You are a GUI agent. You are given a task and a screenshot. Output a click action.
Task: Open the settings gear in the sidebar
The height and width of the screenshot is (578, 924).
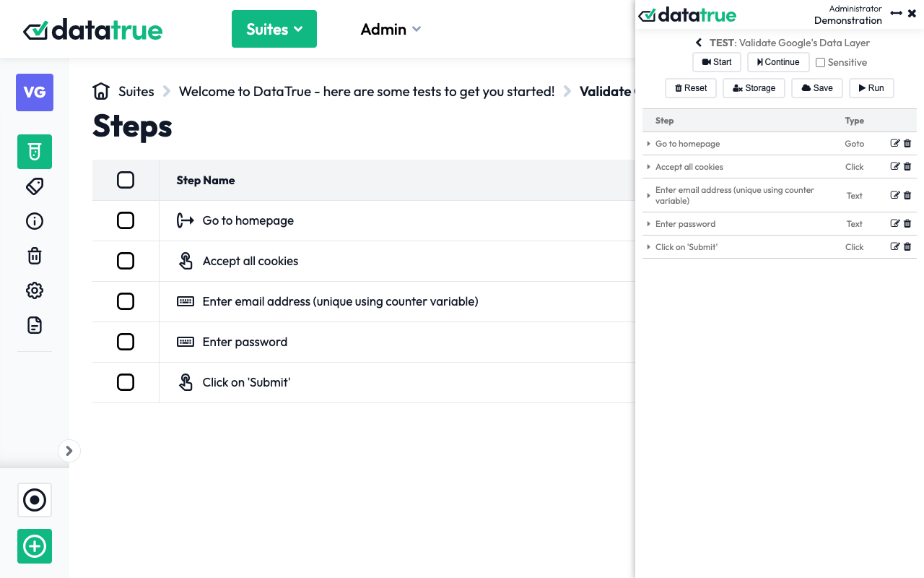(x=34, y=290)
